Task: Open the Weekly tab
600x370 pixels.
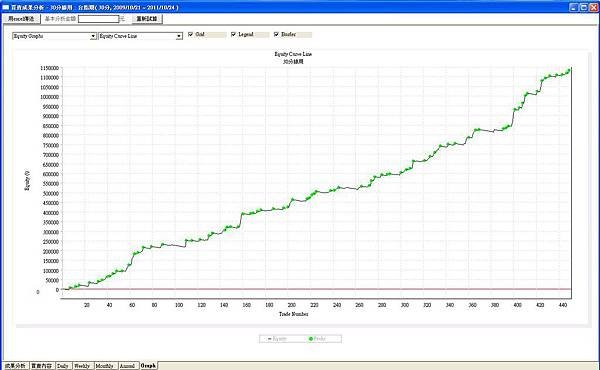Action: click(82, 366)
